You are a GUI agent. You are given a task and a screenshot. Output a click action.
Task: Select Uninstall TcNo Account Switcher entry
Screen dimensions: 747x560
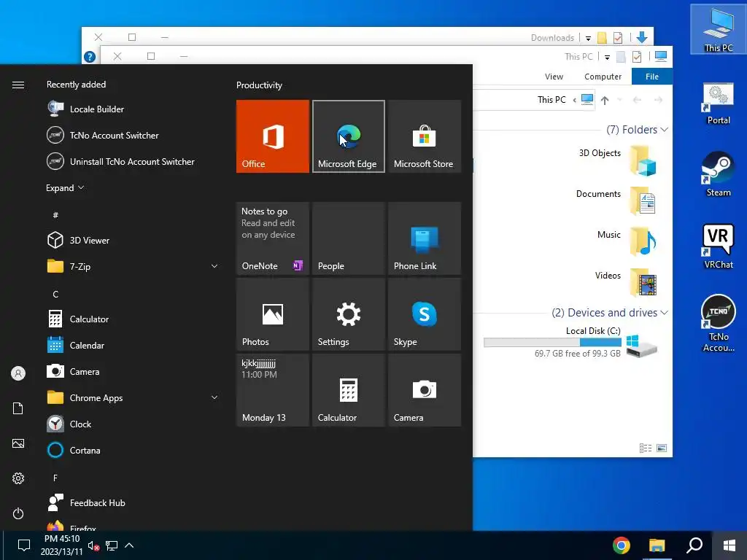click(x=133, y=161)
